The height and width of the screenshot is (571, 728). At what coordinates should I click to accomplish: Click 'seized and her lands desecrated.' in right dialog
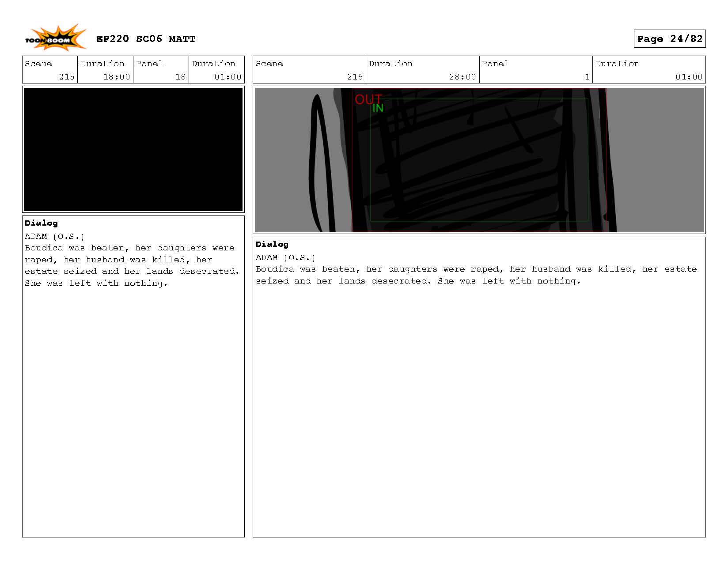[344, 281]
